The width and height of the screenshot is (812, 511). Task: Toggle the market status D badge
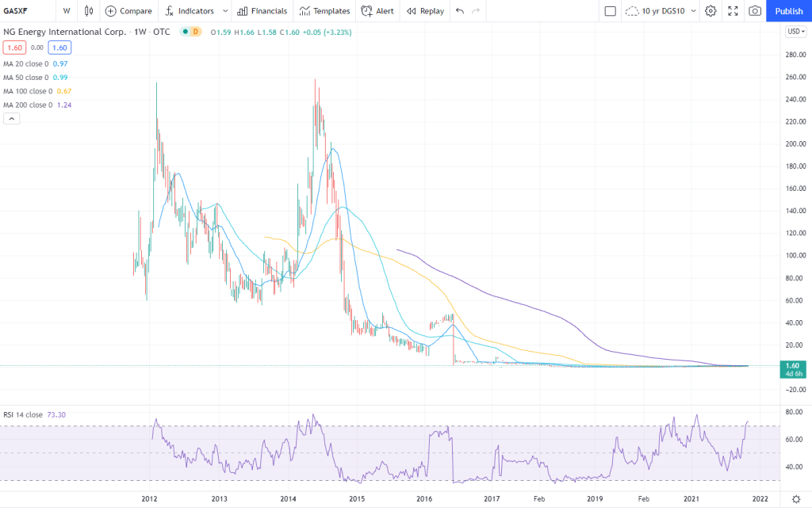(196, 32)
